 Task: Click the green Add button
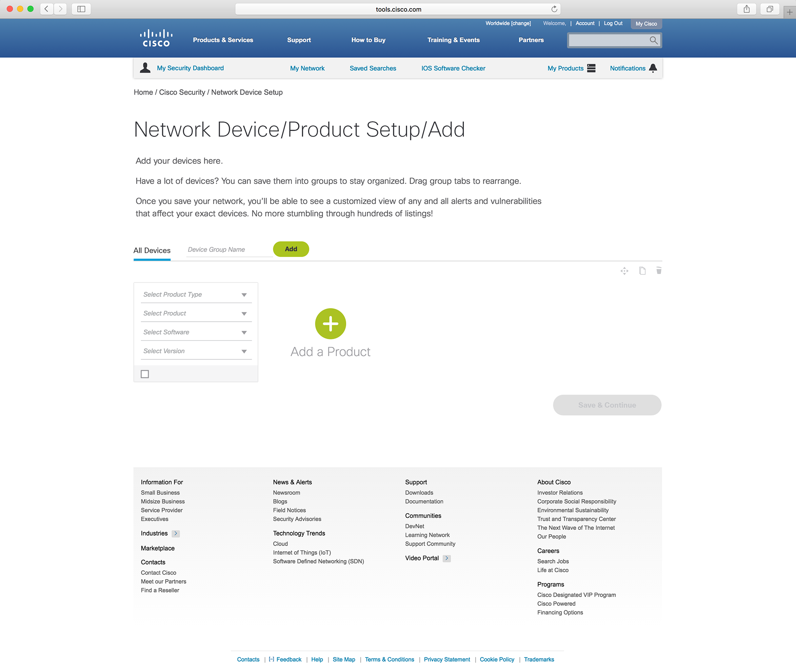[x=291, y=249]
